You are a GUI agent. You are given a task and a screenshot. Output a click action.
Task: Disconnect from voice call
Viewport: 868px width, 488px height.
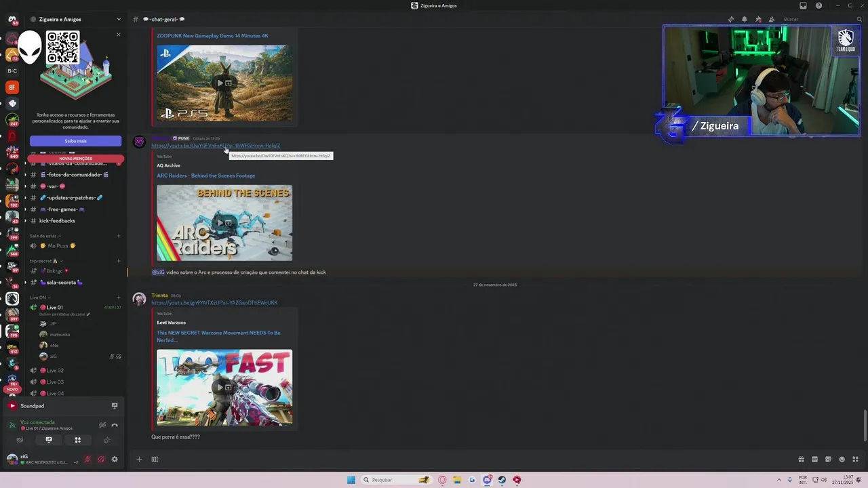tap(115, 425)
